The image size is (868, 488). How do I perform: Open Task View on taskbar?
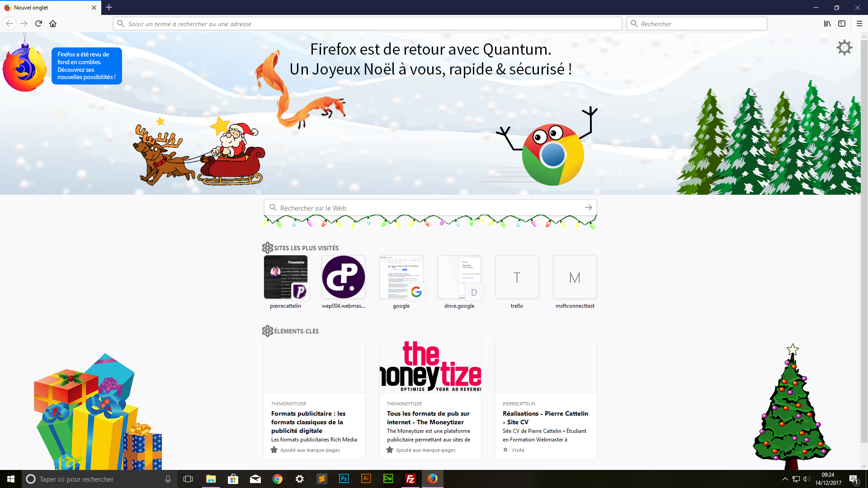[x=188, y=479]
